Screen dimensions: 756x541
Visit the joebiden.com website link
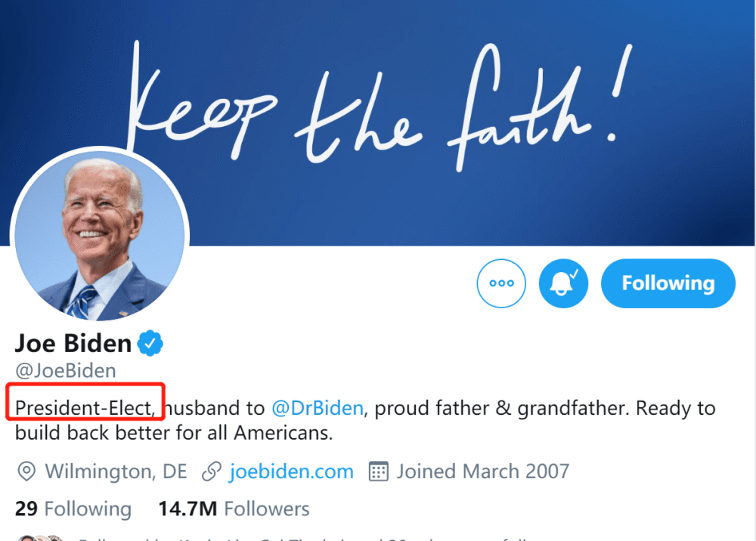click(291, 471)
